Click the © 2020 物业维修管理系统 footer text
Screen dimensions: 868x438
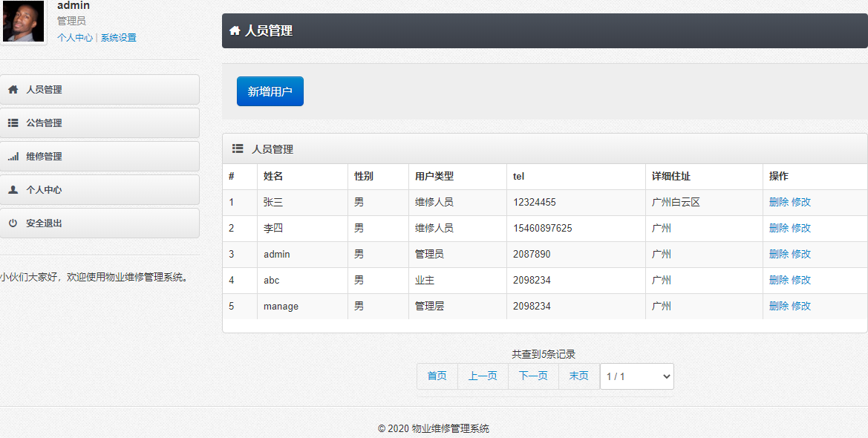coord(434,428)
